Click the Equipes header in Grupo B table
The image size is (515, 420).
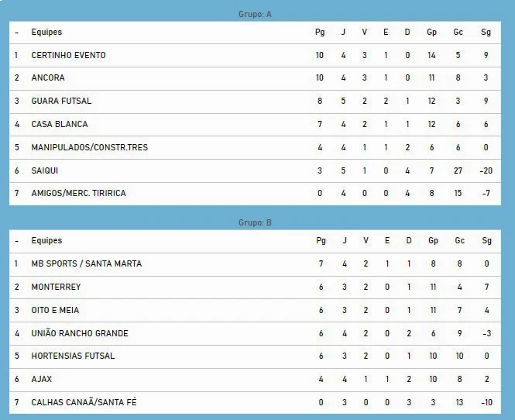(46, 240)
